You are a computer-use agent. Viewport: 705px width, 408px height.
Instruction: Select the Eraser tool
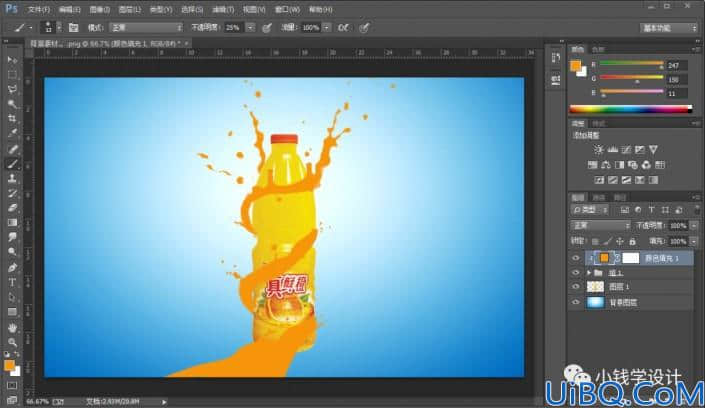pyautogui.click(x=12, y=208)
